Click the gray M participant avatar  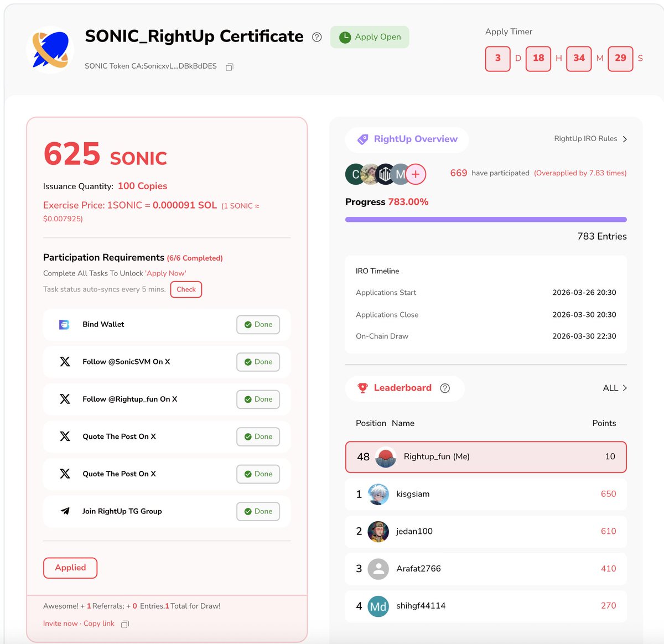(400, 174)
